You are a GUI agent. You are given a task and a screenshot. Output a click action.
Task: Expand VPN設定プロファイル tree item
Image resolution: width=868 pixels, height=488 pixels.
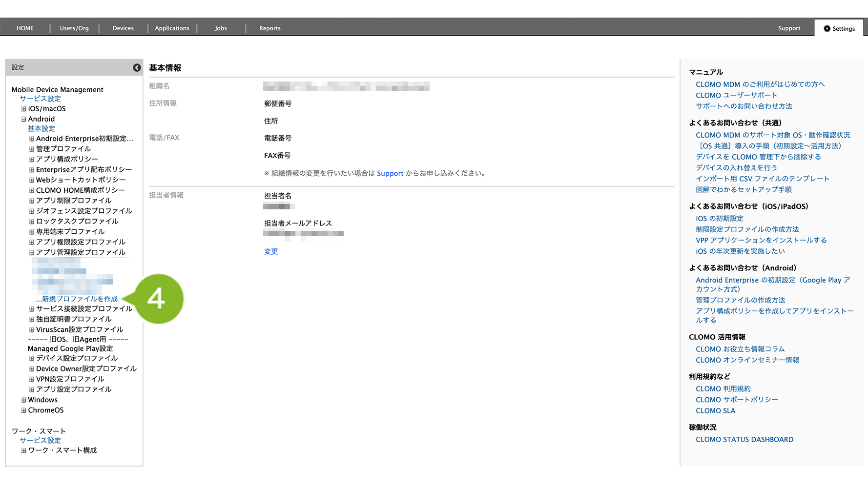[x=32, y=379]
